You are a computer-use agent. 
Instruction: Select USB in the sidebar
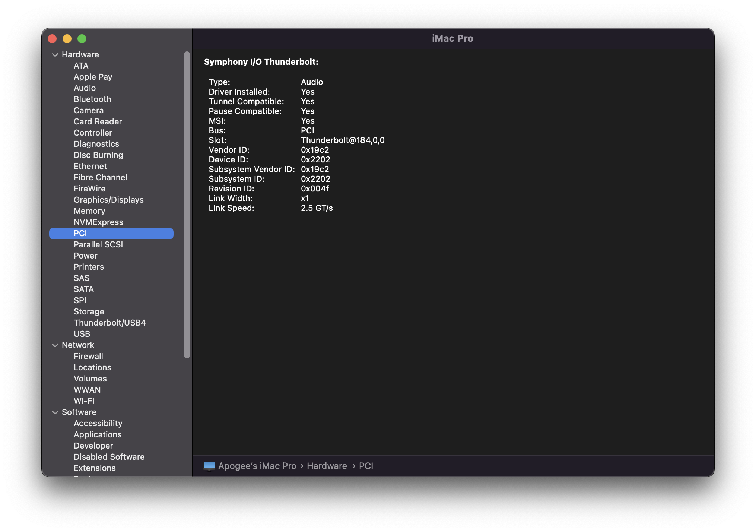82,334
